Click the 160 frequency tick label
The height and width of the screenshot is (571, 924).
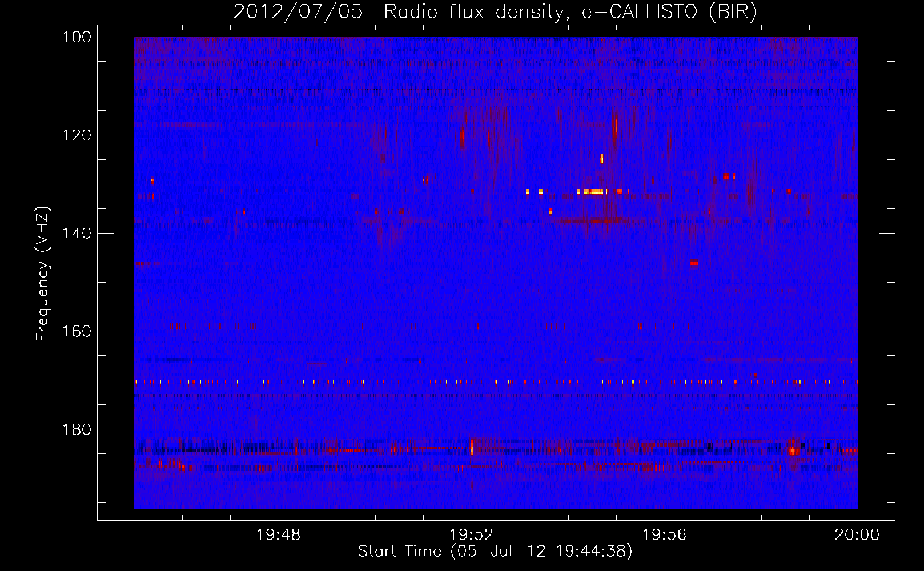coord(77,331)
